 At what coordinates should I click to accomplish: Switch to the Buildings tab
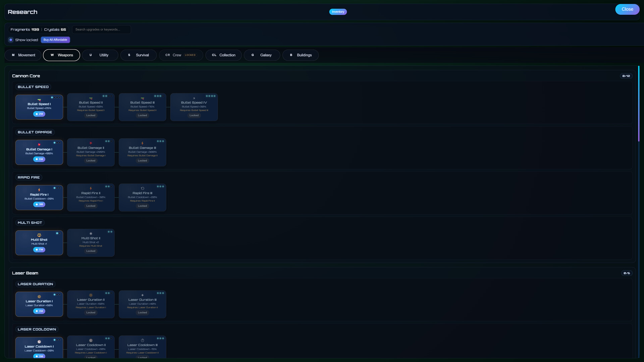300,55
